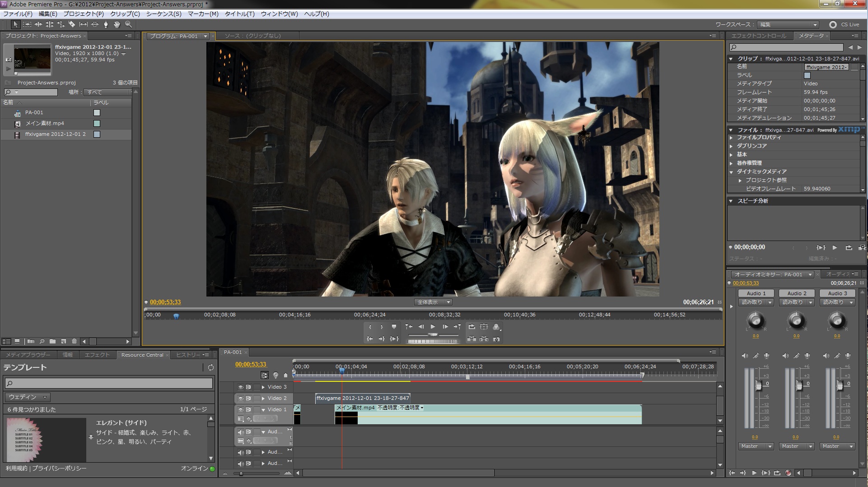The width and height of the screenshot is (868, 487).
Task: Open the ウェディング template category dropdown
Action: click(27, 397)
